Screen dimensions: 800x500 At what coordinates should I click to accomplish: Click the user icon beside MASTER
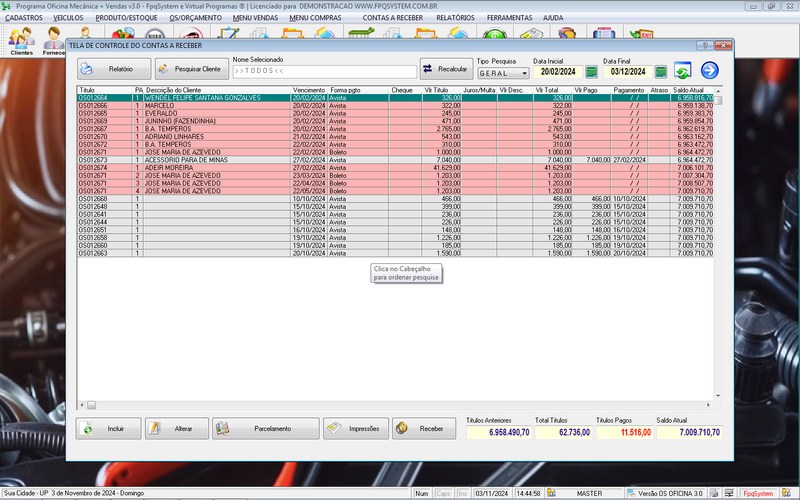(551, 493)
